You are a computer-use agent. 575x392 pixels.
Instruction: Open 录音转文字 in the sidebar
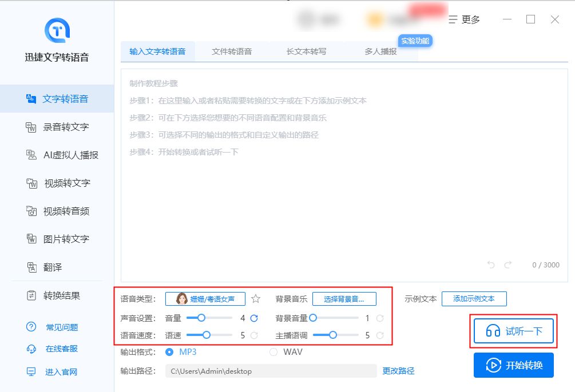[x=57, y=127]
